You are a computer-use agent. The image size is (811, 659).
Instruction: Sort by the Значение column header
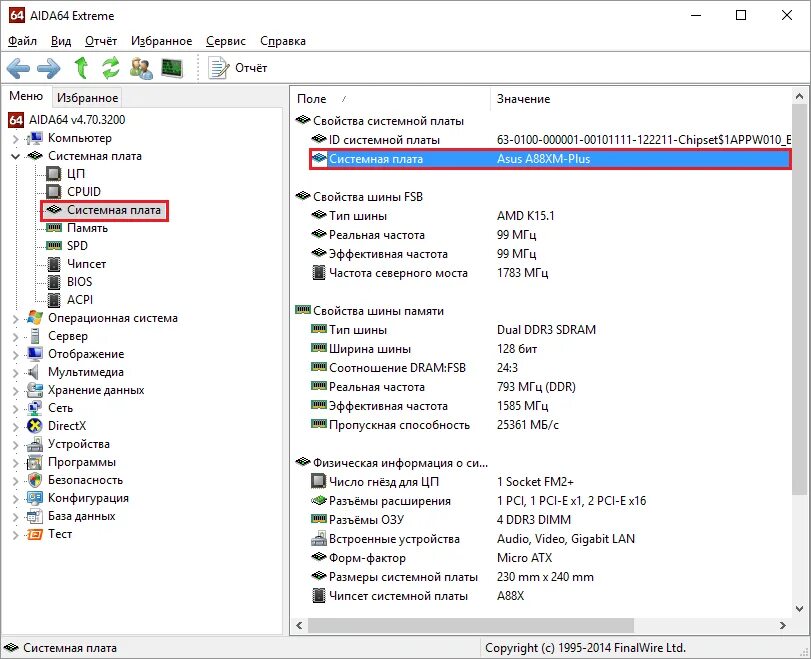[x=640, y=99]
